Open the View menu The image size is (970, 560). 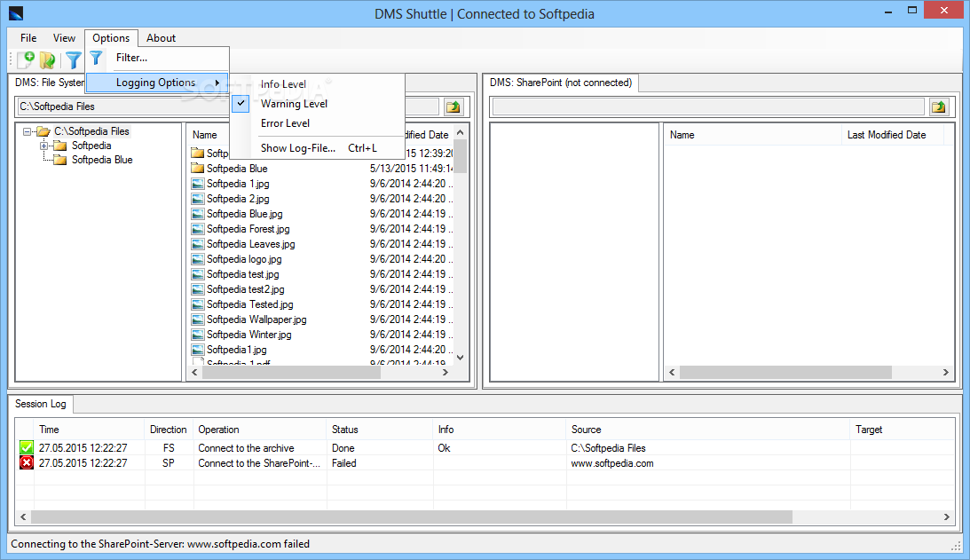[x=64, y=38]
